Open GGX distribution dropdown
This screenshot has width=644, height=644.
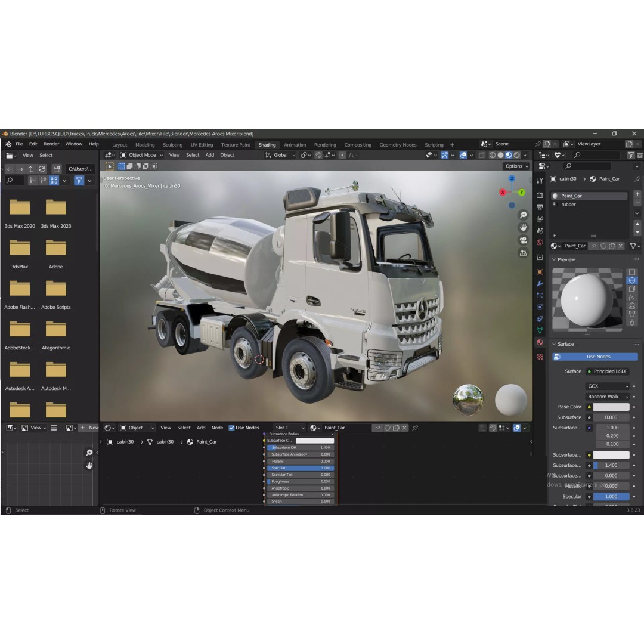(x=608, y=386)
